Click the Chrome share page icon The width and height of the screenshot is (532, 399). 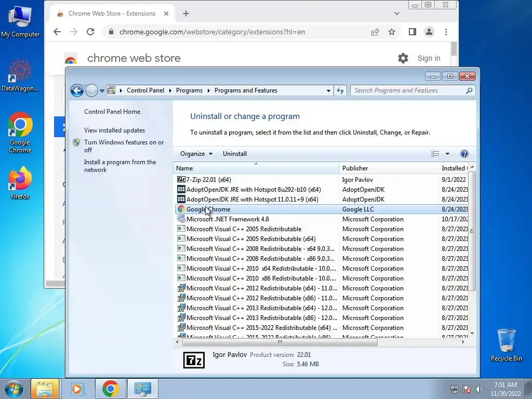point(375,32)
